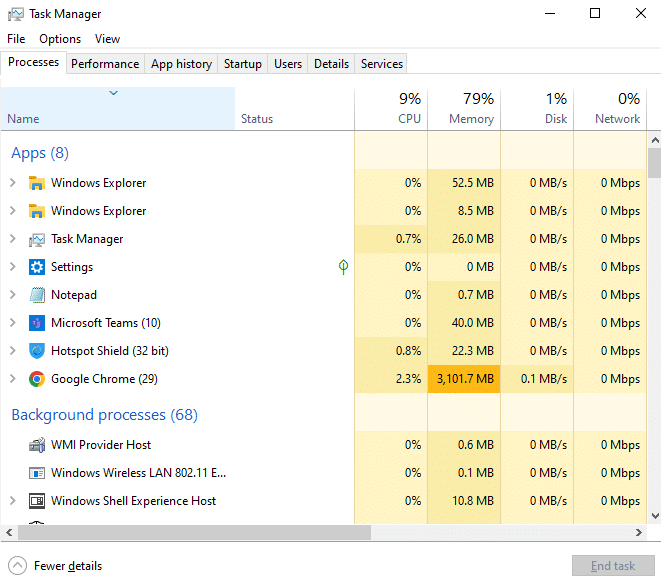Sort processes by CPU column
The width and height of the screenshot is (661, 583).
pos(391,108)
